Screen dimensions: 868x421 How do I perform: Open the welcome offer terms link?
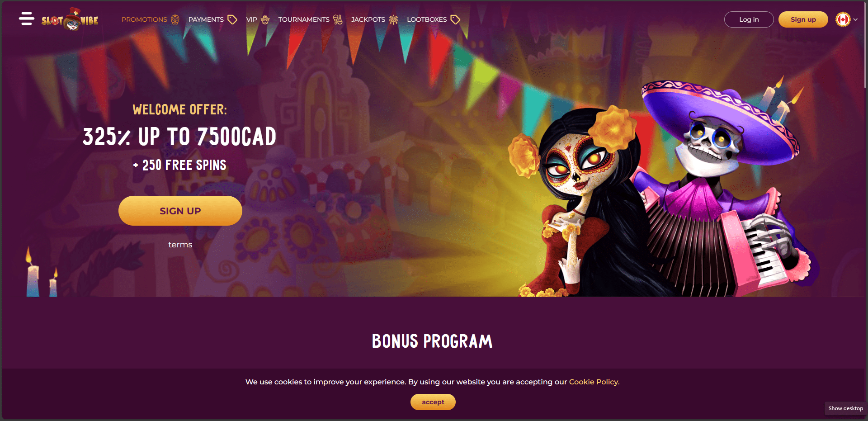coord(180,245)
